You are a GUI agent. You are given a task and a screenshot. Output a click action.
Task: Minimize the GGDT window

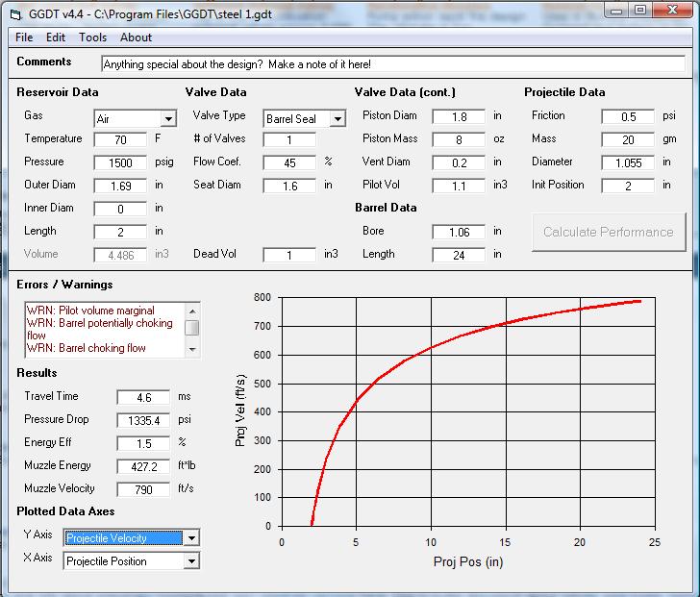(616, 11)
